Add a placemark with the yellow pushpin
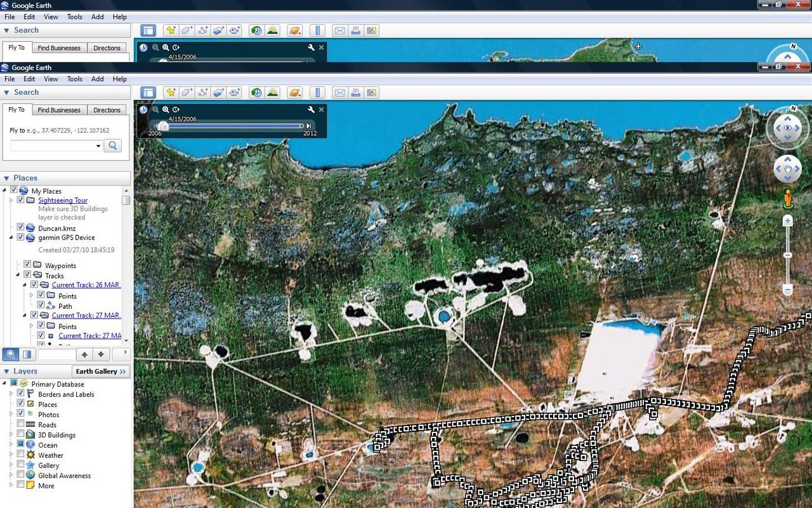812x508 pixels. pos(171,93)
